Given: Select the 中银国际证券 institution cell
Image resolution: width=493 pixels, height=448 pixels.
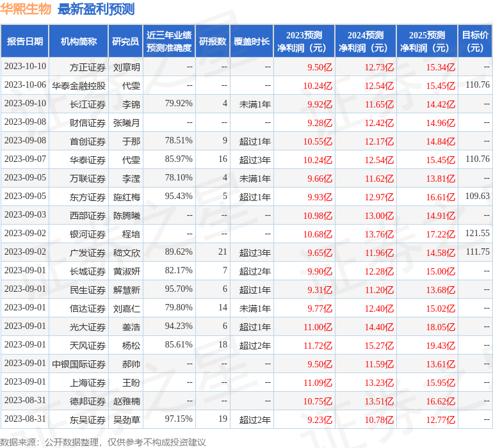Looking at the screenshot, I should (79, 364).
